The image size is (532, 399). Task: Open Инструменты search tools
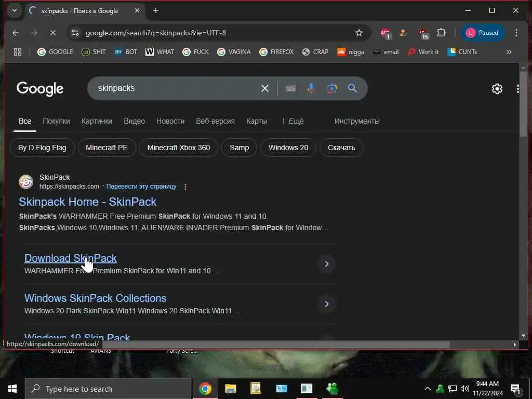pyautogui.click(x=357, y=121)
